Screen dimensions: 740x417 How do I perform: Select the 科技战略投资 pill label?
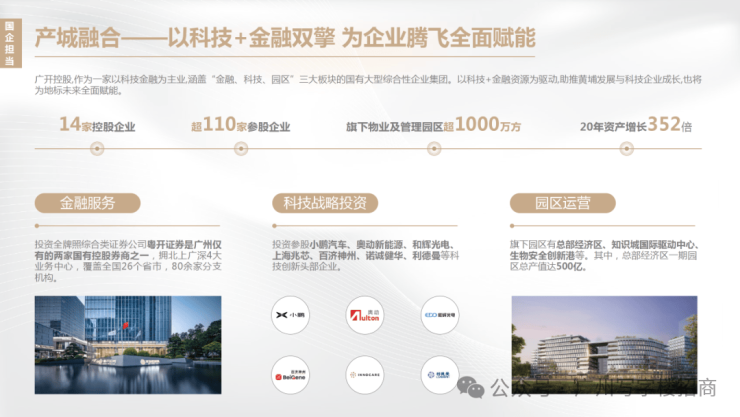click(325, 203)
